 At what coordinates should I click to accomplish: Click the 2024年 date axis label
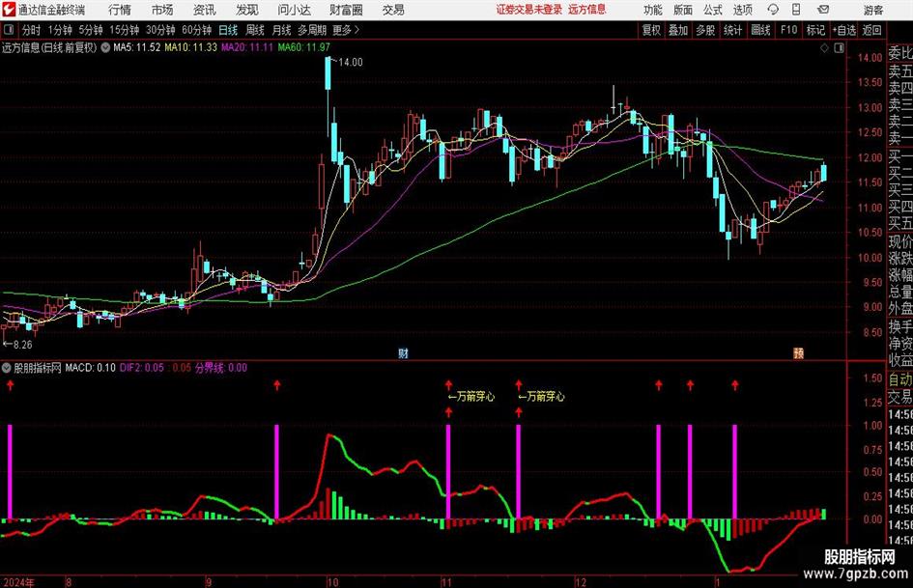pyautogui.click(x=18, y=582)
